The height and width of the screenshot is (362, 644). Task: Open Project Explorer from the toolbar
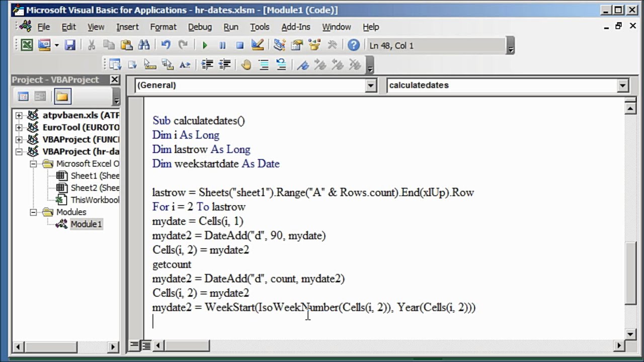pos(279,45)
